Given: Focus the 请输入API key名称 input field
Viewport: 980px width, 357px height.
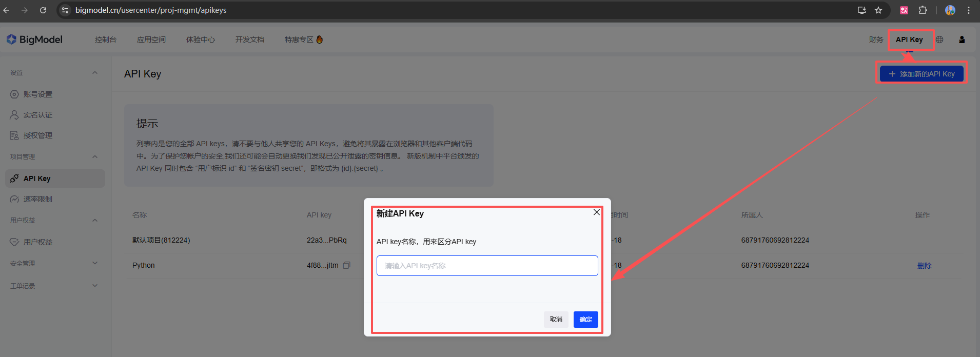Looking at the screenshot, I should pos(487,266).
